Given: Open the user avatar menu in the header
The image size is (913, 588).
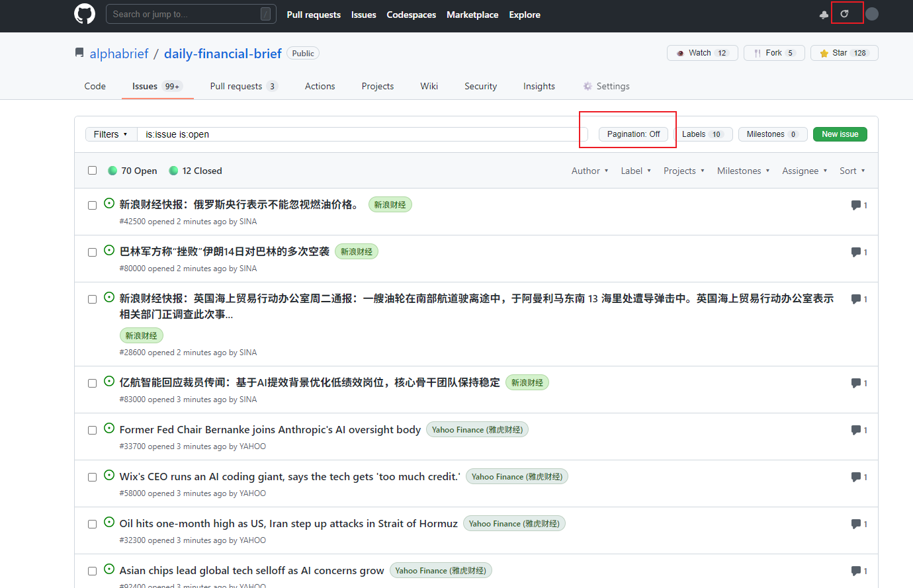Looking at the screenshot, I should pos(872,14).
